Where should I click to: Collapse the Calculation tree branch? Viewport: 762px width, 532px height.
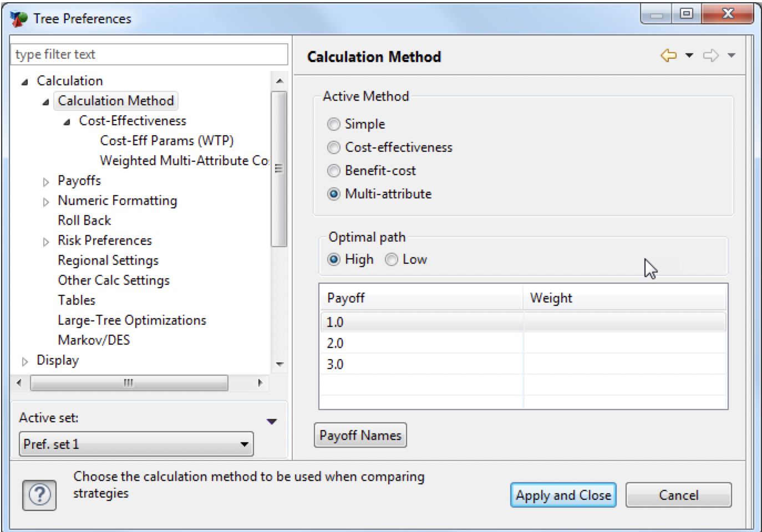click(23, 80)
